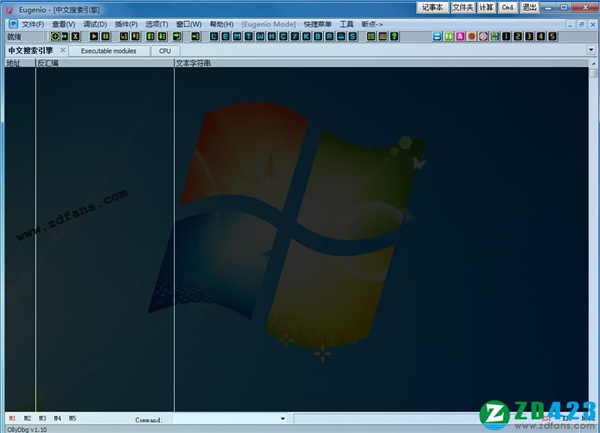Click the Step over toolbar icon
This screenshot has height=433, width=600.
[x=135, y=36]
